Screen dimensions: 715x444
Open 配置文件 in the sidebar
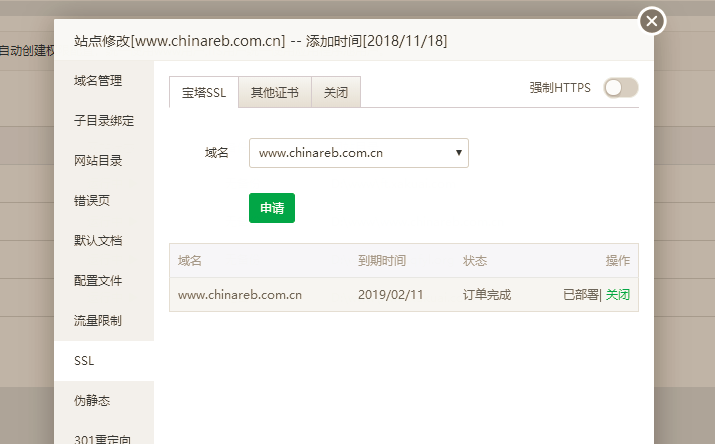tap(104, 281)
